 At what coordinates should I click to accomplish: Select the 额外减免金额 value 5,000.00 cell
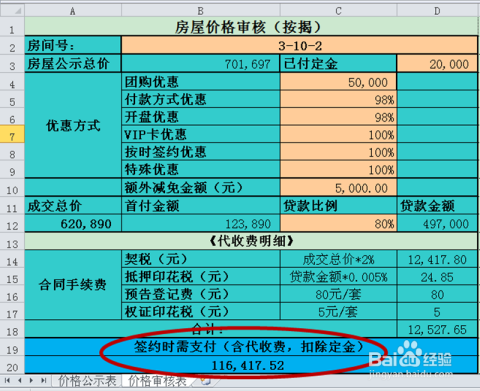338,188
